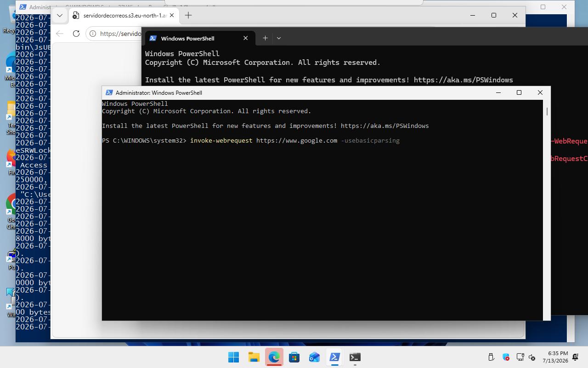Click the PS C:\WINDOWS\system32> prompt
The height and width of the screenshot is (368, 588).
point(144,140)
